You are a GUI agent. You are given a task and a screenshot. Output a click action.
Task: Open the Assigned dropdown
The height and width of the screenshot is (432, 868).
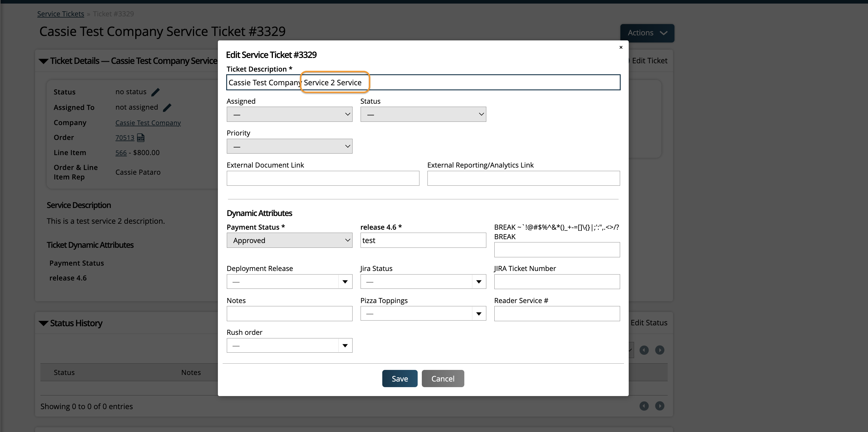click(290, 114)
